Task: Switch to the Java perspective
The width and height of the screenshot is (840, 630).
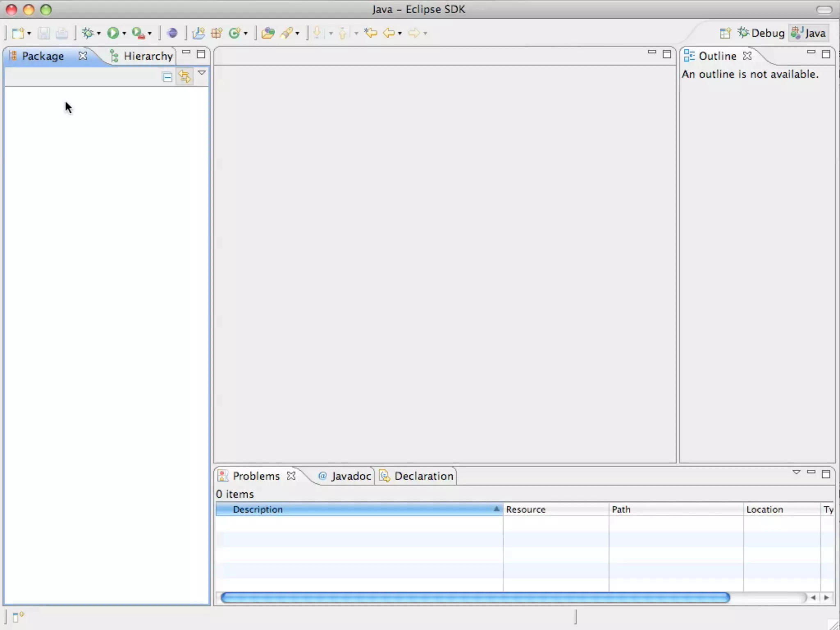Action: tap(808, 33)
